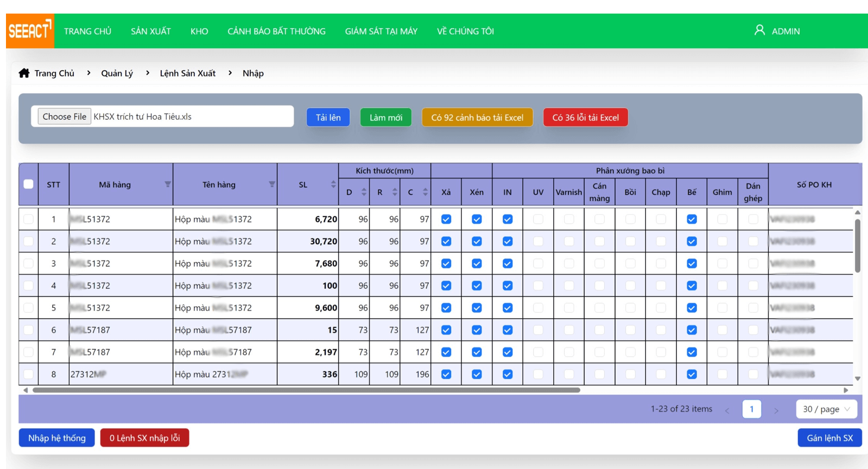This screenshot has width=868, height=469.
Task: Click the Choose File button
Action: [x=64, y=116]
